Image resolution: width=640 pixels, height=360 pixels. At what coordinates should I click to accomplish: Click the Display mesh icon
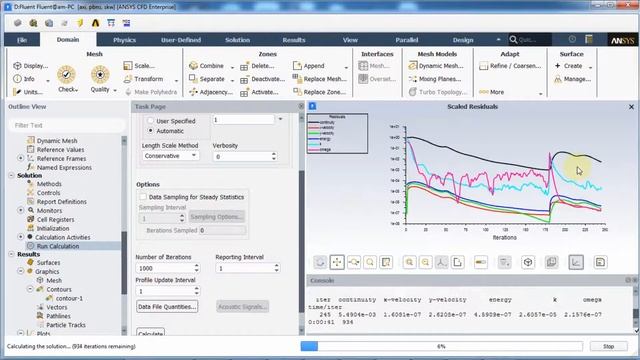17,66
